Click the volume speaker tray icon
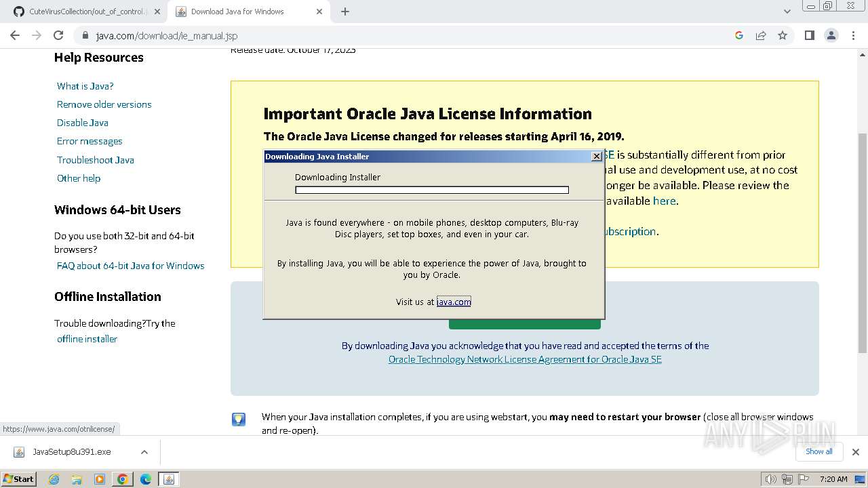Image resolution: width=868 pixels, height=488 pixels. click(x=770, y=479)
